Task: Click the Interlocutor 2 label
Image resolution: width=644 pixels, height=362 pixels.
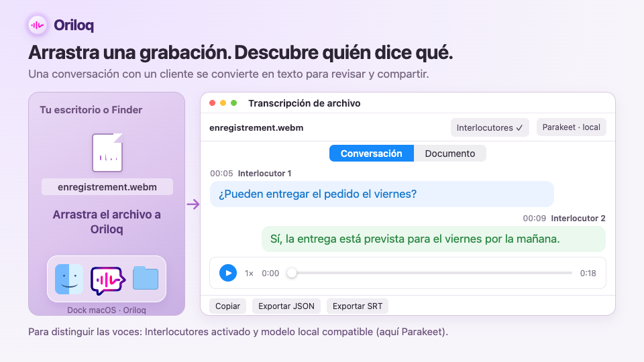Action: click(x=578, y=219)
